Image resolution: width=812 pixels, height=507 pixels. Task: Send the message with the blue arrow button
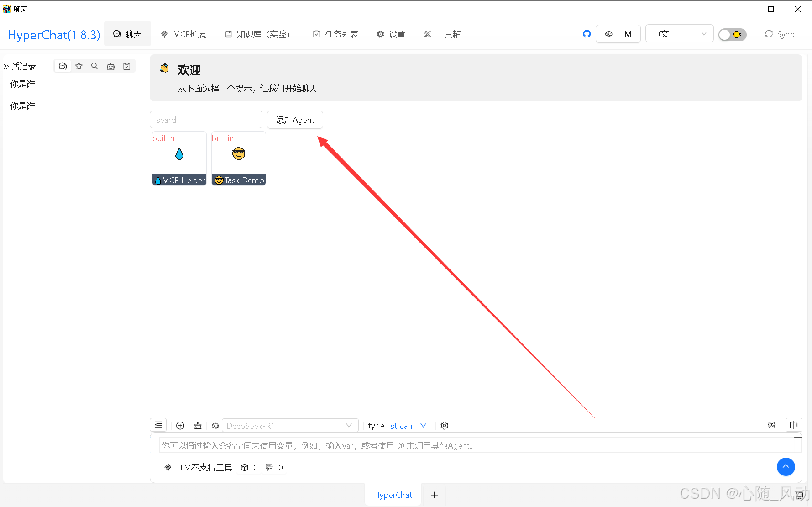[x=786, y=467]
